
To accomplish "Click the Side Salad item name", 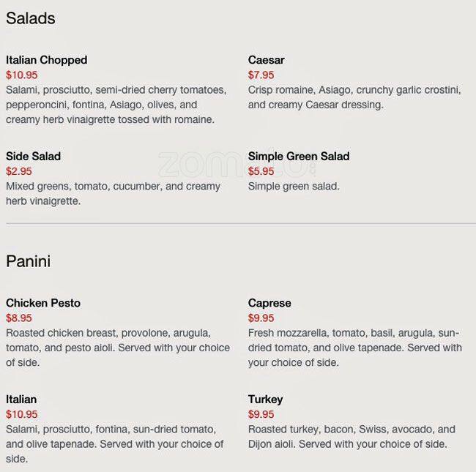I will pos(33,156).
